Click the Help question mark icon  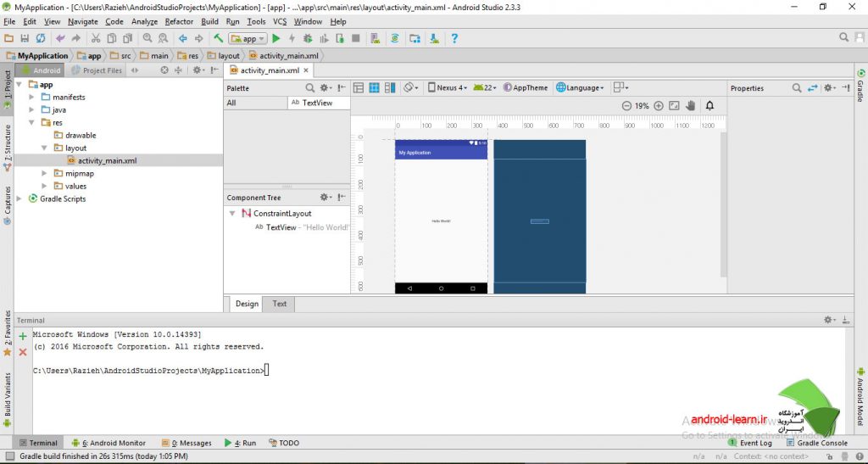[454, 39]
